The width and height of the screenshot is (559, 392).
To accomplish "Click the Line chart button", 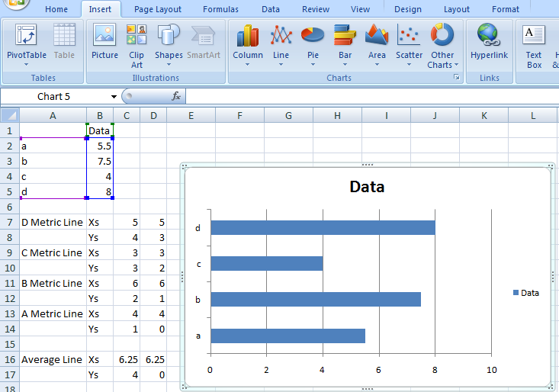I will tap(281, 44).
